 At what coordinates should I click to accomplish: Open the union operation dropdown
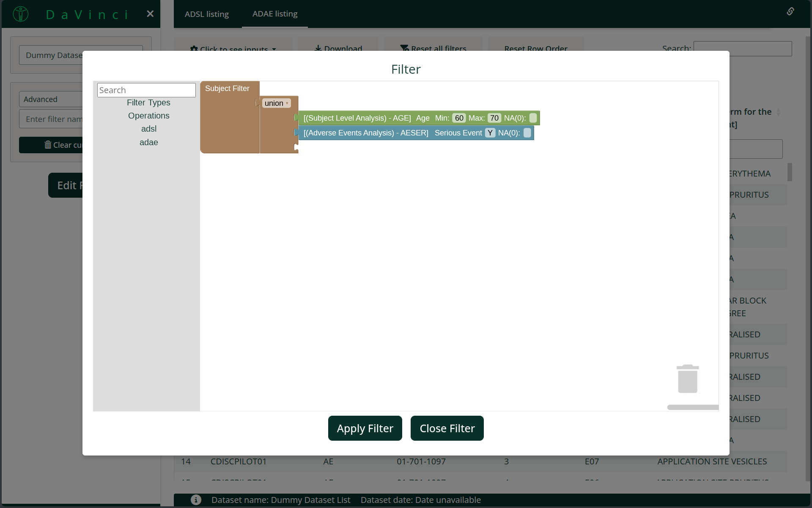pos(277,103)
